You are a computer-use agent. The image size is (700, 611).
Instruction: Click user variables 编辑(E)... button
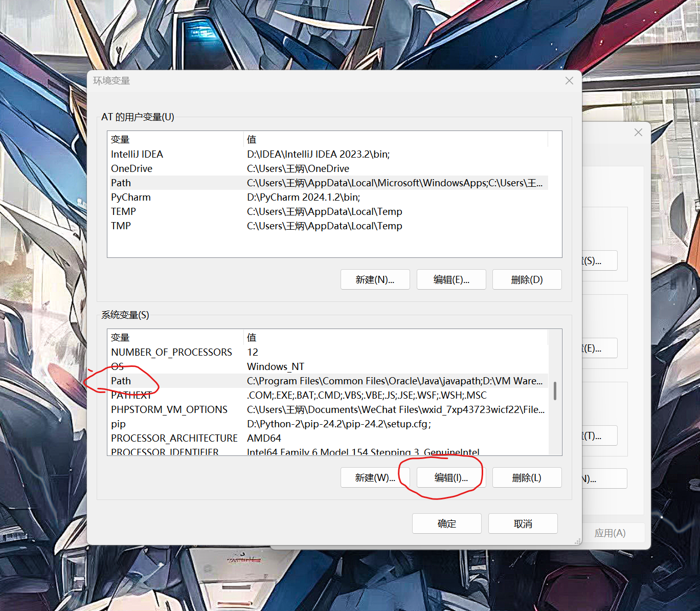[451, 279]
